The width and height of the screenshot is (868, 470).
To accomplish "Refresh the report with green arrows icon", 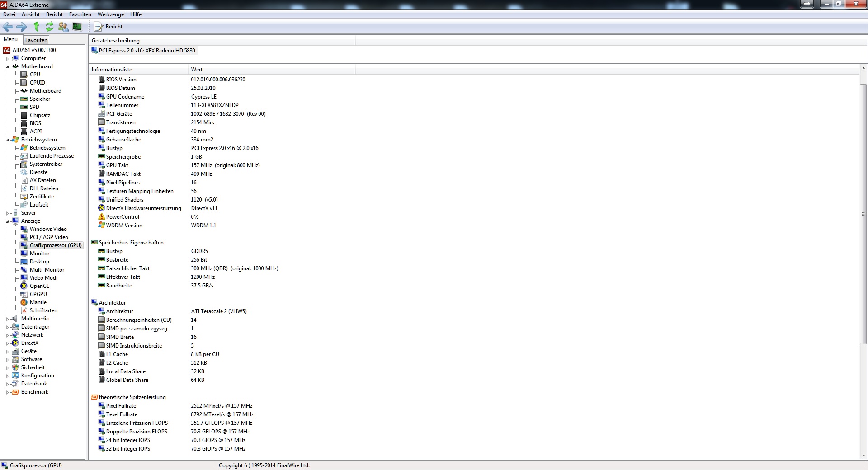I will (x=50, y=27).
